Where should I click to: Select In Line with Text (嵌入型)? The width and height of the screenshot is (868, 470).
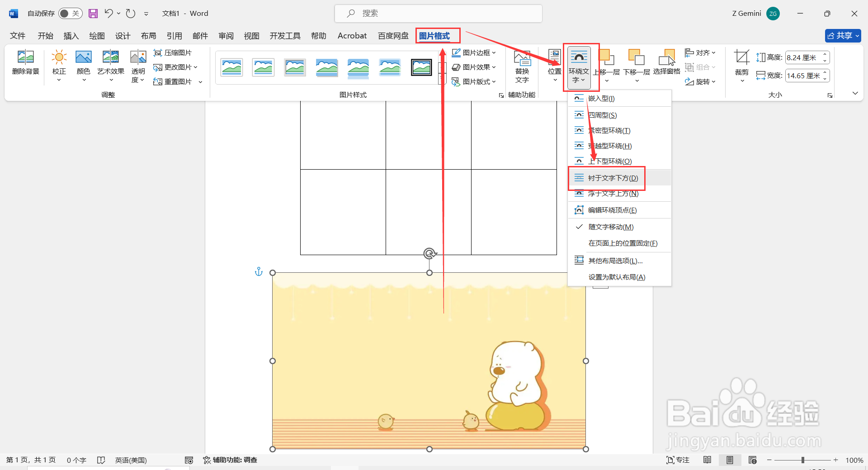click(x=619, y=99)
